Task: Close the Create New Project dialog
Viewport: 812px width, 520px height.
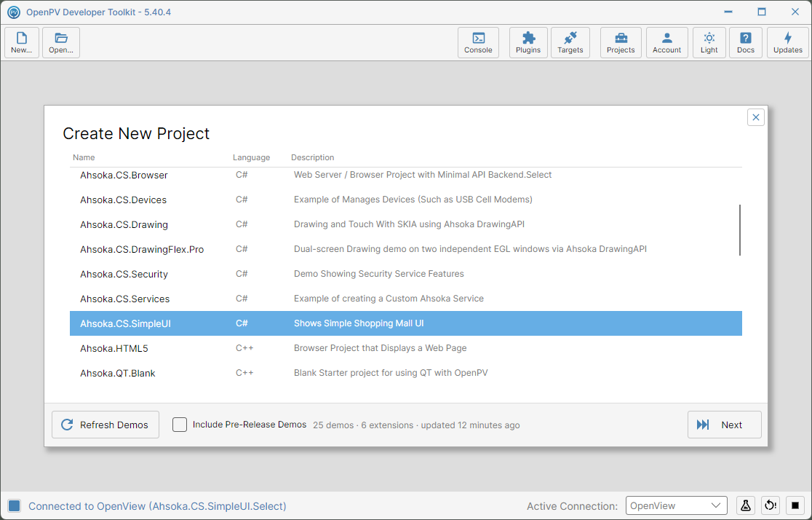Action: tap(755, 117)
